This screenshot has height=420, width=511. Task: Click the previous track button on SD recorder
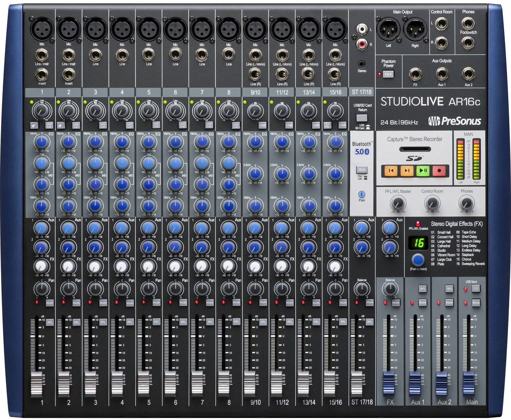[391, 171]
